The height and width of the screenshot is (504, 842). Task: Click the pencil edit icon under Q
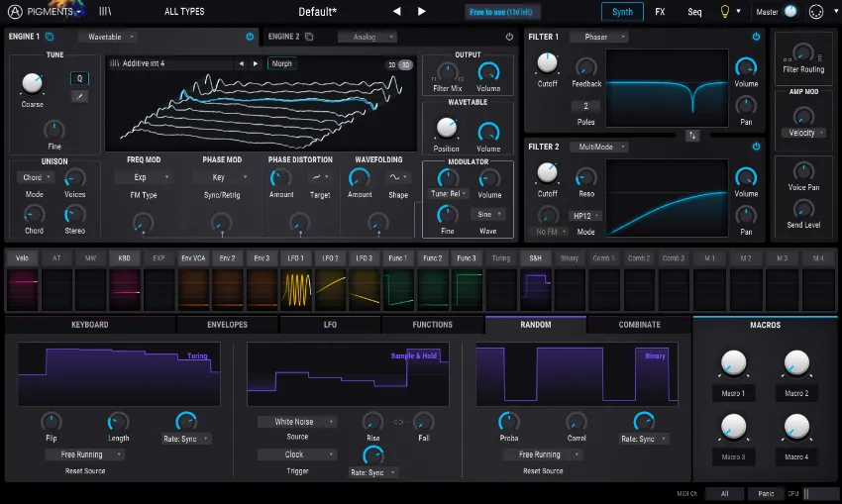tap(79, 97)
